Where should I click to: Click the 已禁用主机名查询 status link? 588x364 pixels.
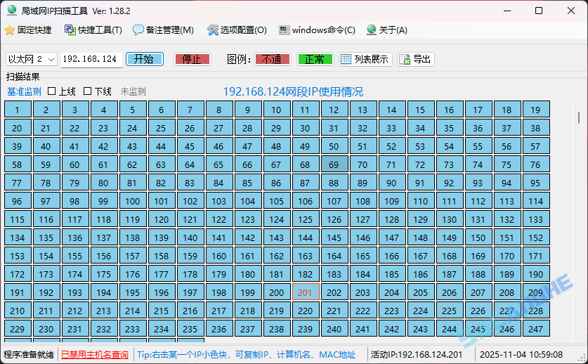click(x=95, y=354)
